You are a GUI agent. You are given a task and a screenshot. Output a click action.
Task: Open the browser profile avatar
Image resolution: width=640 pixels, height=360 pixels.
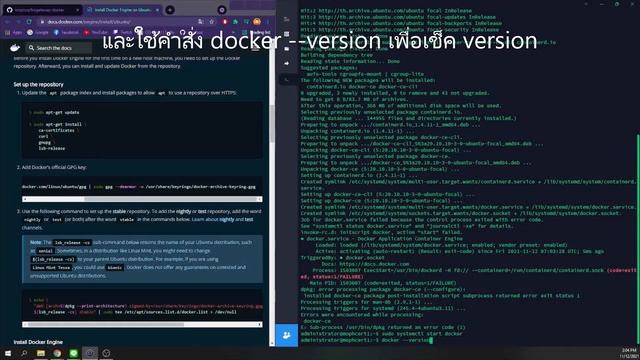[257, 22]
